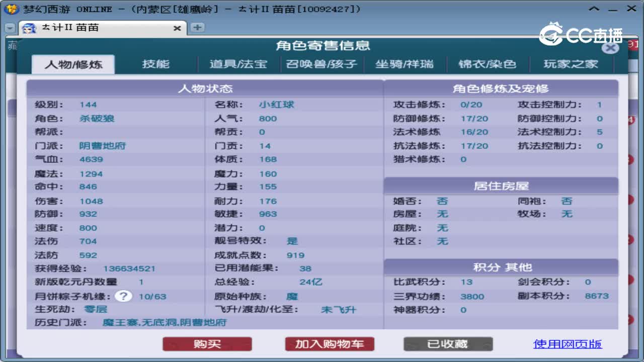Close the character consignment dialog
The image size is (644, 362).
coord(610,48)
